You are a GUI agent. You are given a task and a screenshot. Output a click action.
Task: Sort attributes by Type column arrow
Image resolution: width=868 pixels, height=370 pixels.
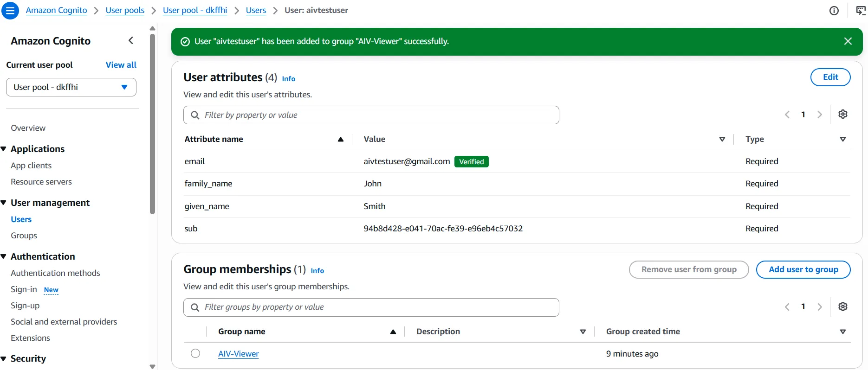pyautogui.click(x=843, y=139)
